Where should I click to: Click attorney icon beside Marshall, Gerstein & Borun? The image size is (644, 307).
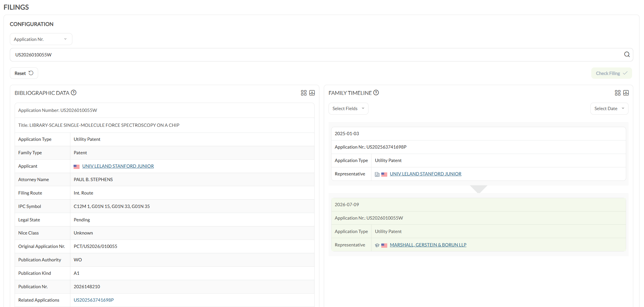point(377,245)
